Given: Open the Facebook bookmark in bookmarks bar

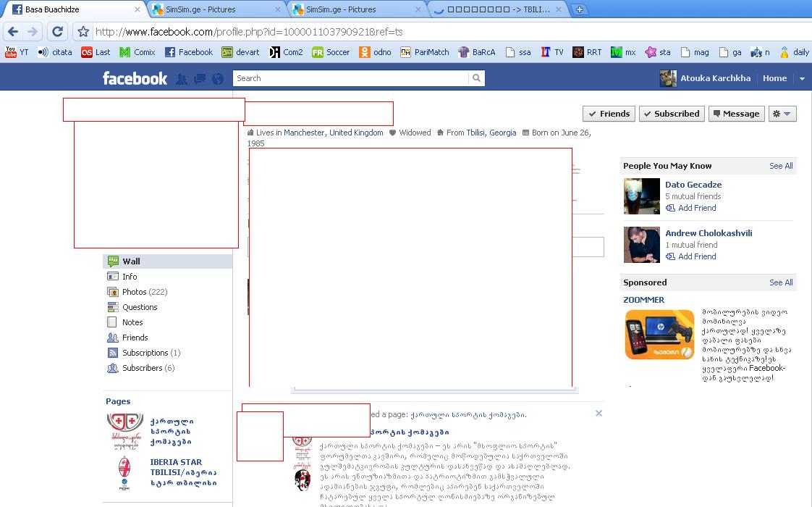Looking at the screenshot, I should point(188,52).
